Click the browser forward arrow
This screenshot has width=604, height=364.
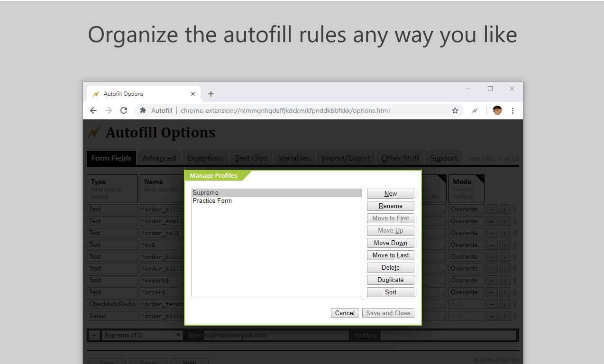(x=109, y=110)
